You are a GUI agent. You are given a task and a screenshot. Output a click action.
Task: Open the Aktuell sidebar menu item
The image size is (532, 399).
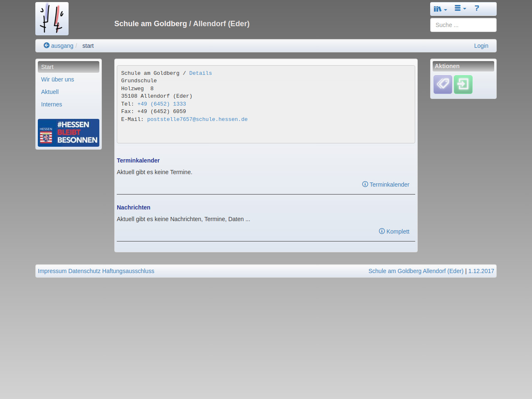[x=50, y=92]
